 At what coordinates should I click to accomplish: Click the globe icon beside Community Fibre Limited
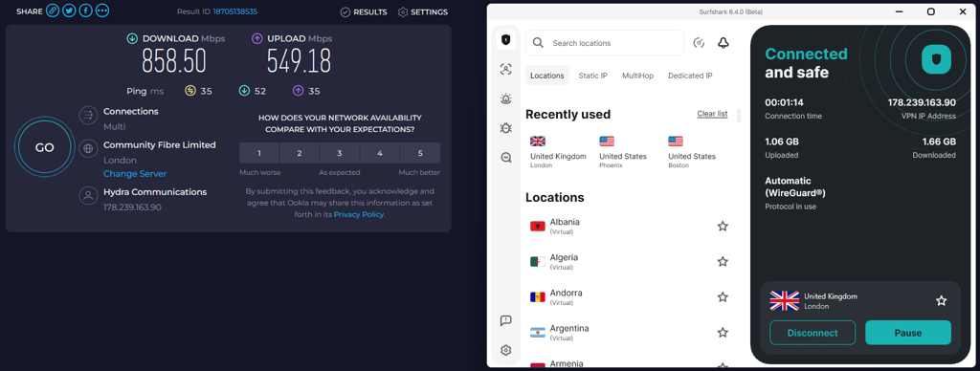(x=88, y=148)
